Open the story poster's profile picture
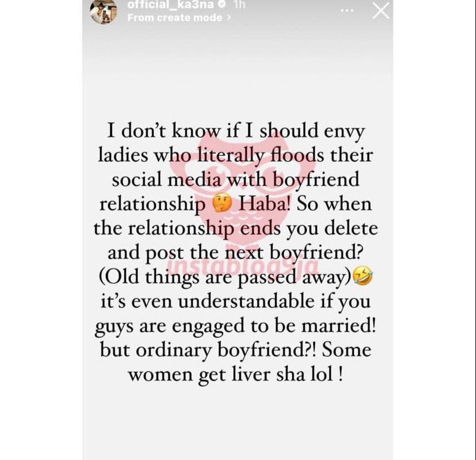This screenshot has height=460, width=476. (x=104, y=11)
